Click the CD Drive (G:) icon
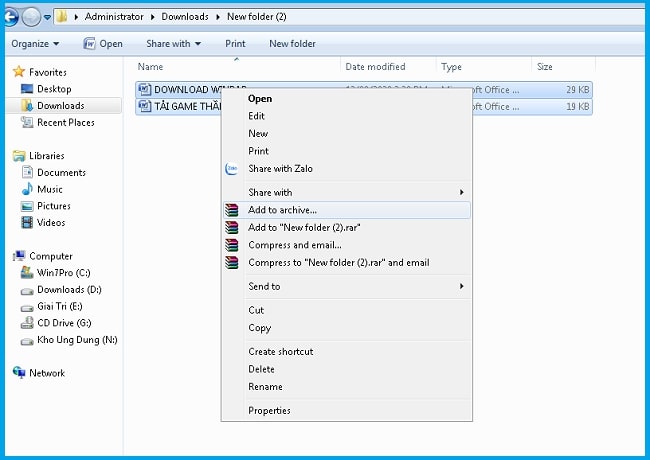The width and height of the screenshot is (650, 460). point(28,323)
